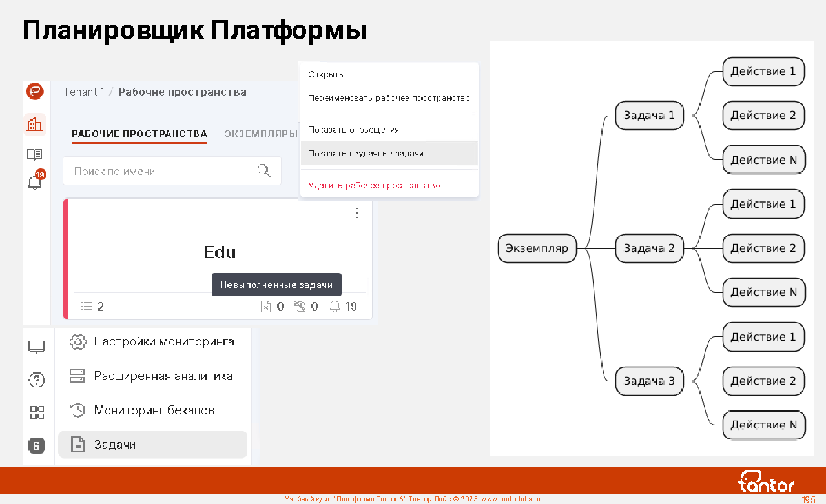Click the 'Поиск по имени' search field

[x=161, y=171]
